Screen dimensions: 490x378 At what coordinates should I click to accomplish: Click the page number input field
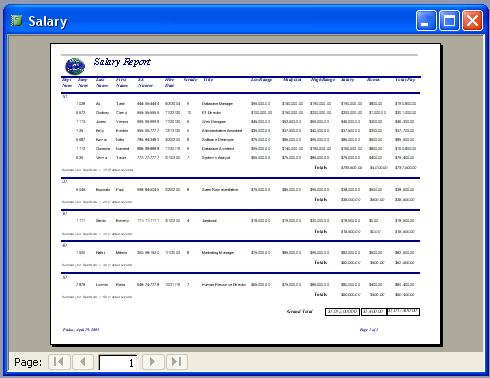(118, 362)
